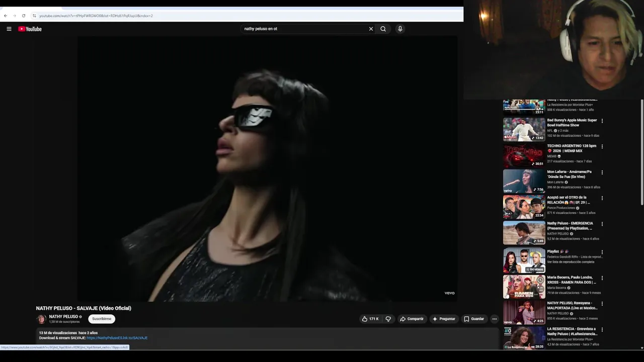Viewport: 644px width, 362px height.
Task: Click 'Ponce Producciones' channel name
Action: point(561,208)
